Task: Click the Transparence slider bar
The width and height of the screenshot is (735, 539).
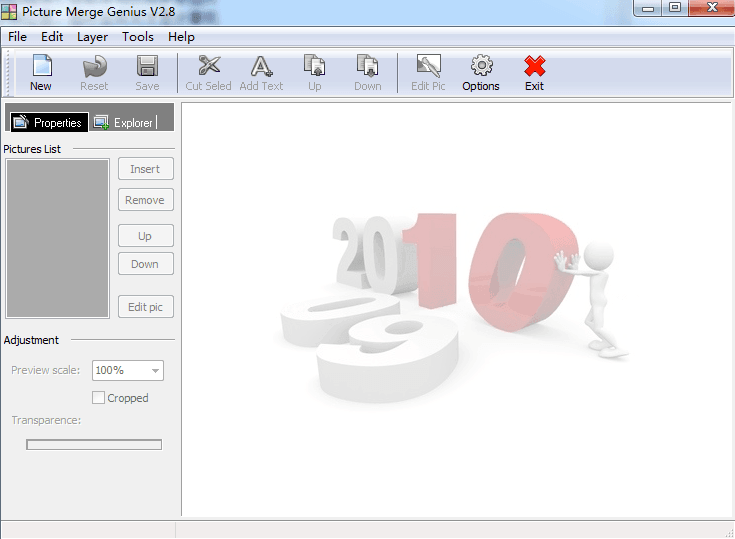Action: click(93, 444)
